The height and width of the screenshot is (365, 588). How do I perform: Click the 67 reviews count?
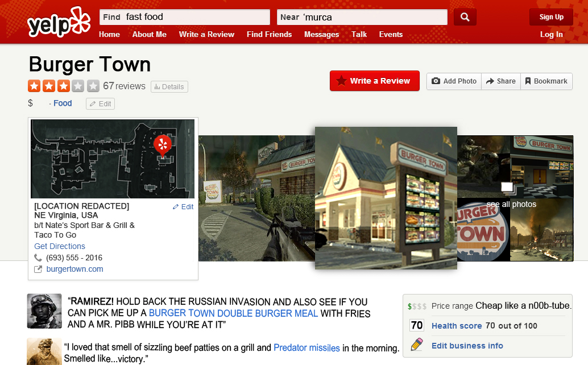tap(124, 86)
